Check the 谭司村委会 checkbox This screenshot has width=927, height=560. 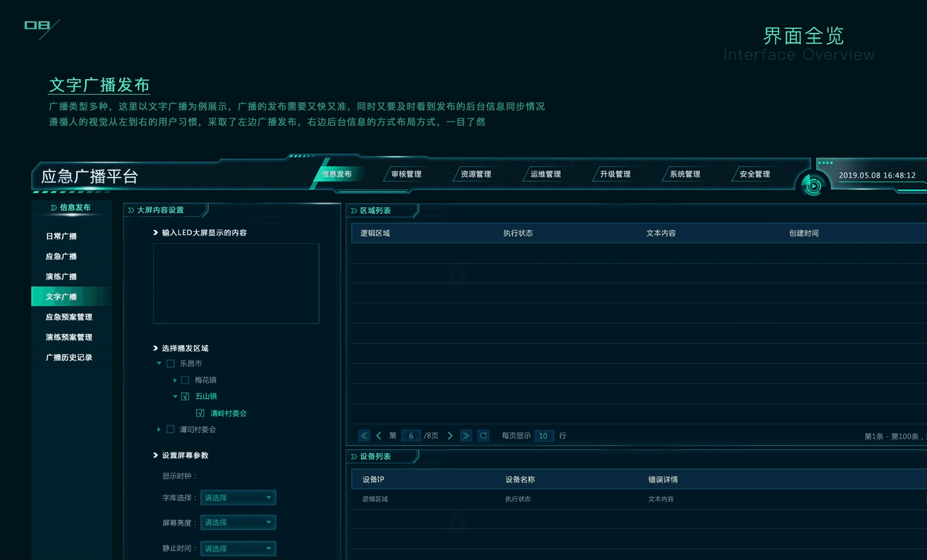pyautogui.click(x=171, y=429)
